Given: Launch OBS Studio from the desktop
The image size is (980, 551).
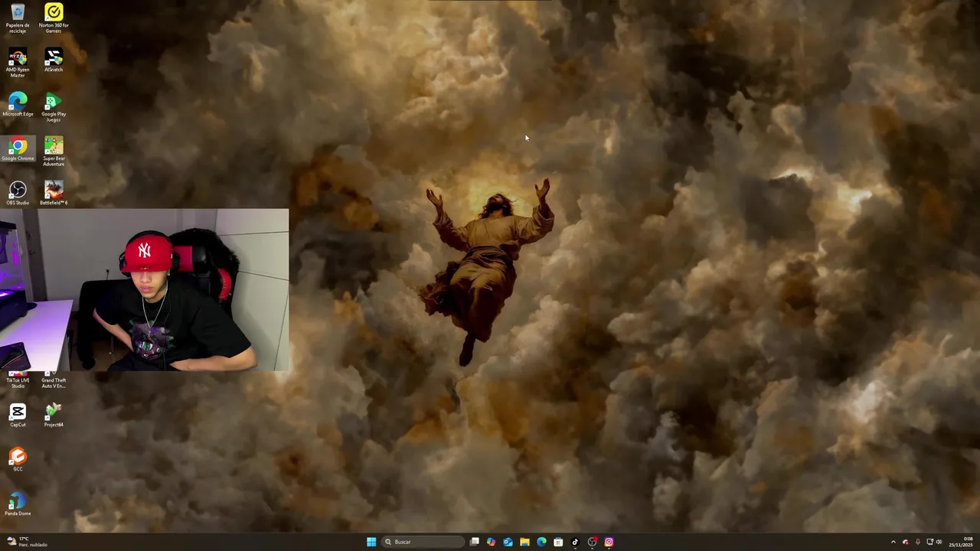Looking at the screenshot, I should tap(18, 193).
